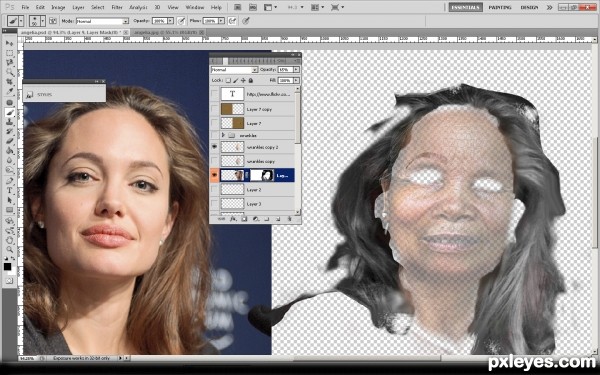Show the Layer 7 layer
This screenshot has width=600, height=375.
(x=214, y=123)
